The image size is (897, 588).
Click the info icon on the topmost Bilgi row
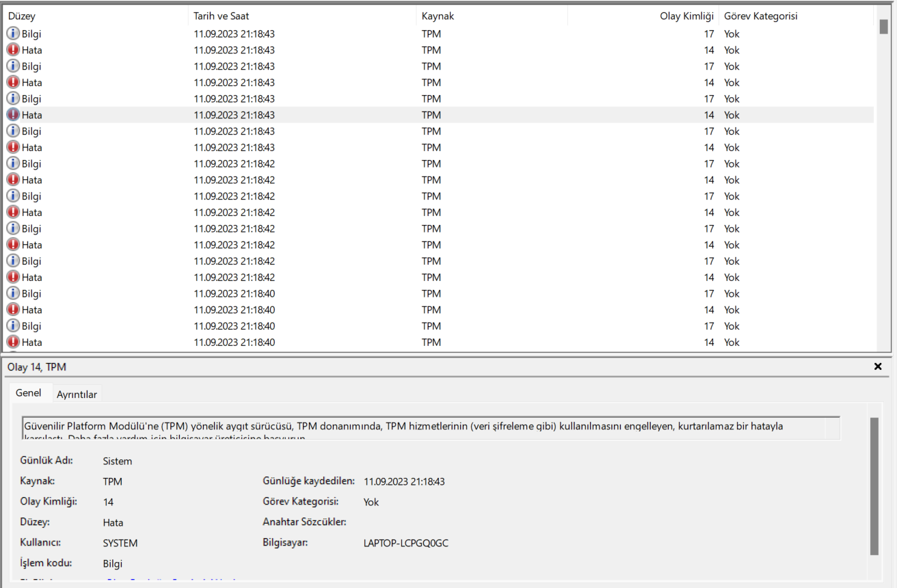point(13,34)
